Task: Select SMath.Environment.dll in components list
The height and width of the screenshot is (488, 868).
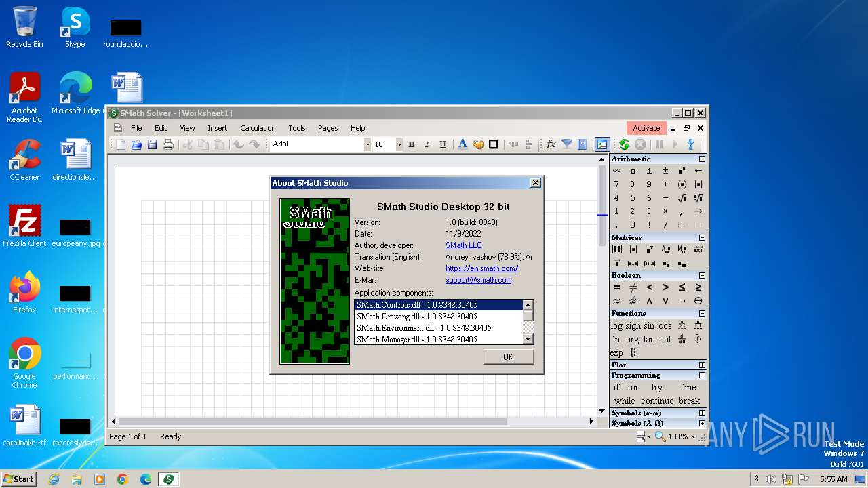Action: 438,328
